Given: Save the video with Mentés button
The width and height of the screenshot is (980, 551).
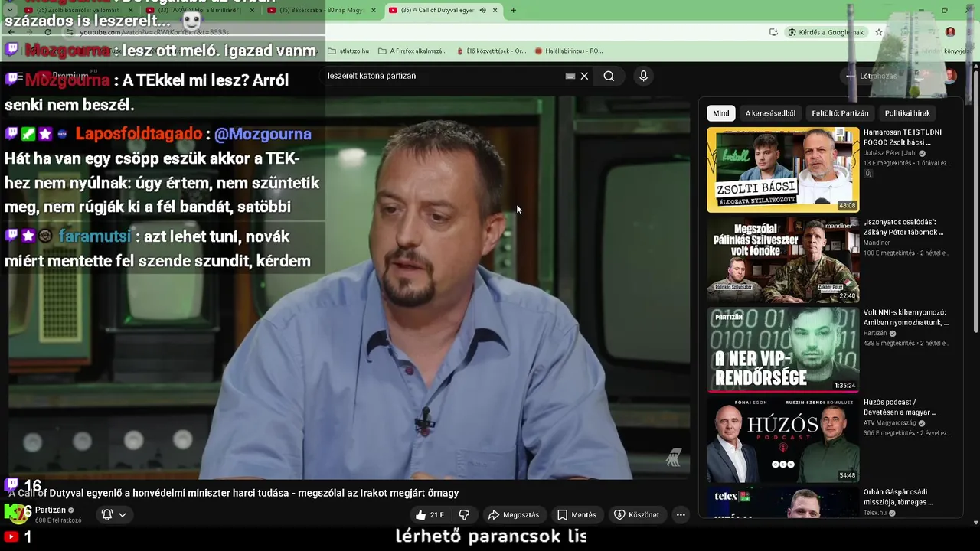Looking at the screenshot, I should click(x=577, y=515).
